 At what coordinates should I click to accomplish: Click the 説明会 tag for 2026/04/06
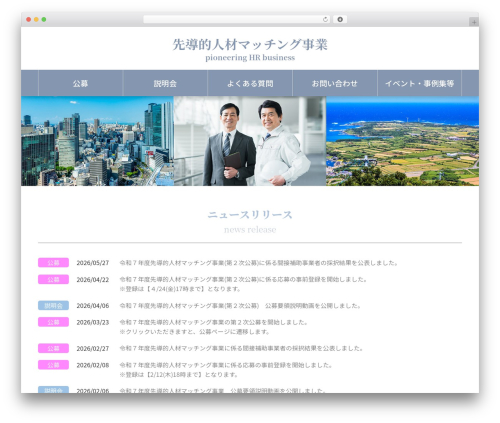[53, 305]
